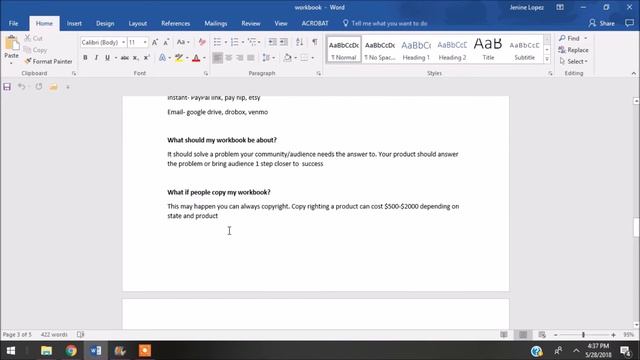Apply the text highlight color
This screenshot has height=360, width=640.
coord(179,58)
